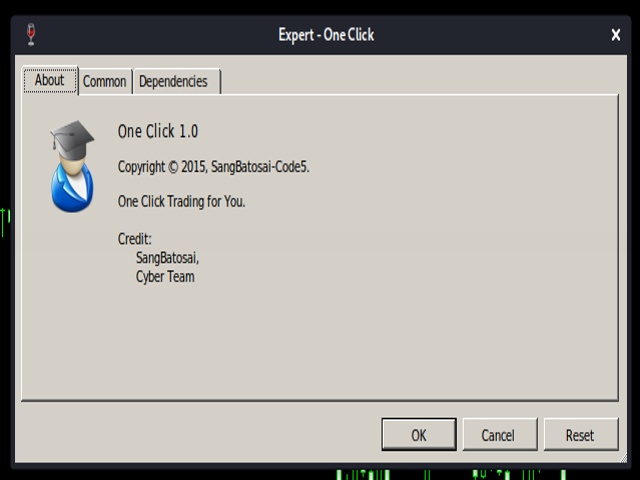This screenshot has width=640, height=480.
Task: Confirm the dialog with OK
Action: click(x=419, y=435)
